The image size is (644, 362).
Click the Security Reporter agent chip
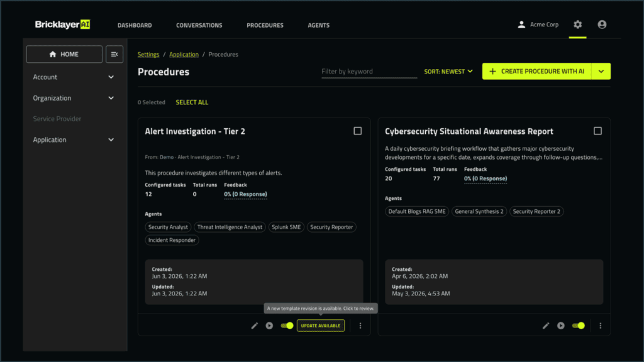(x=331, y=227)
